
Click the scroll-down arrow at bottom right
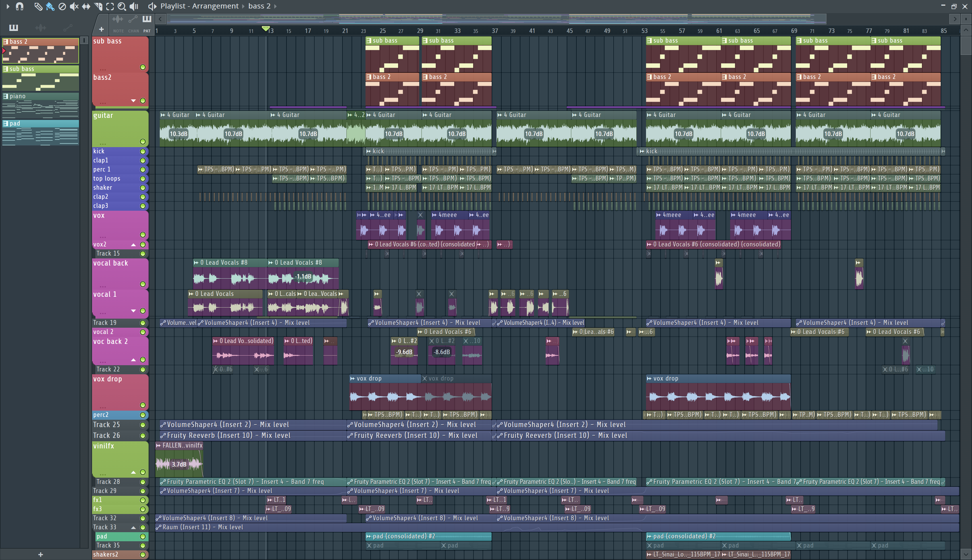(x=966, y=555)
